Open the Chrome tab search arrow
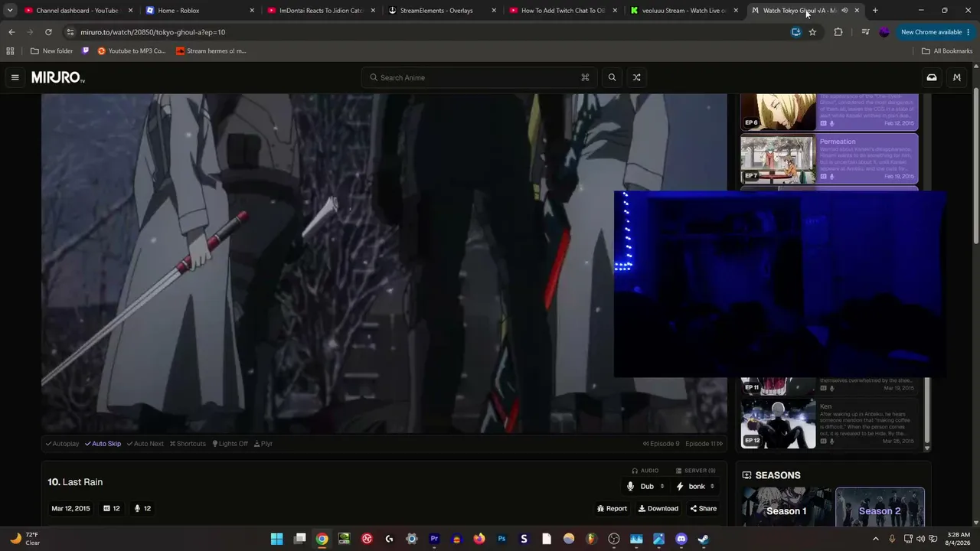Screen dimensions: 980x551 tap(10, 11)
